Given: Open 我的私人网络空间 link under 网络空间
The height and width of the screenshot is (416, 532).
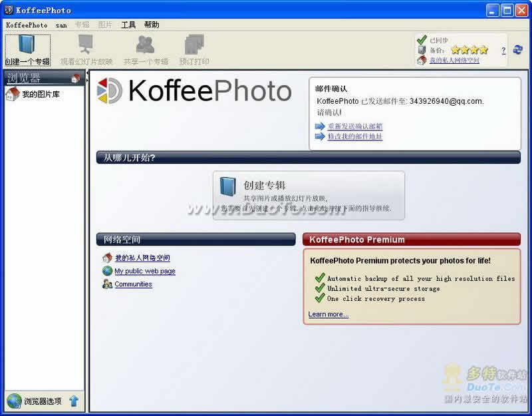Looking at the screenshot, I should coord(142,258).
